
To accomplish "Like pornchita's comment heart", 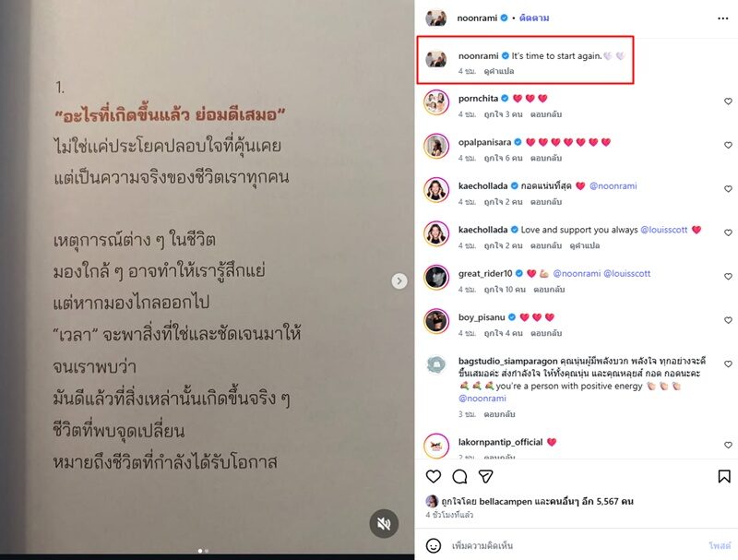I will (728, 101).
